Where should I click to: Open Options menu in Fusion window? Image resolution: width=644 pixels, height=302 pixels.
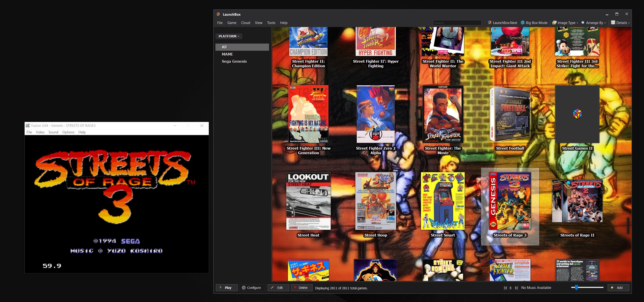click(x=68, y=132)
